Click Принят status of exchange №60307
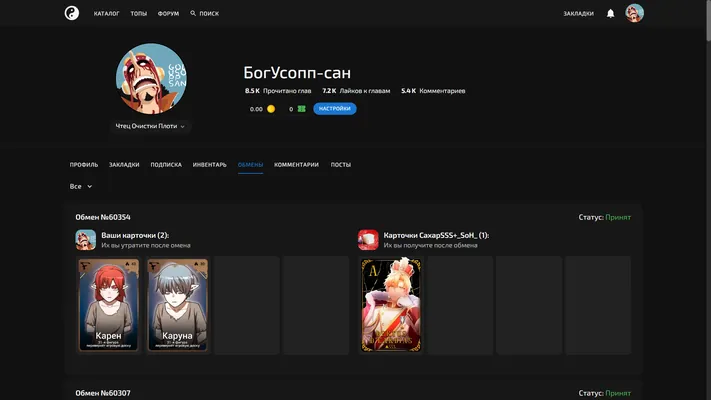The height and width of the screenshot is (400, 711). pos(618,393)
